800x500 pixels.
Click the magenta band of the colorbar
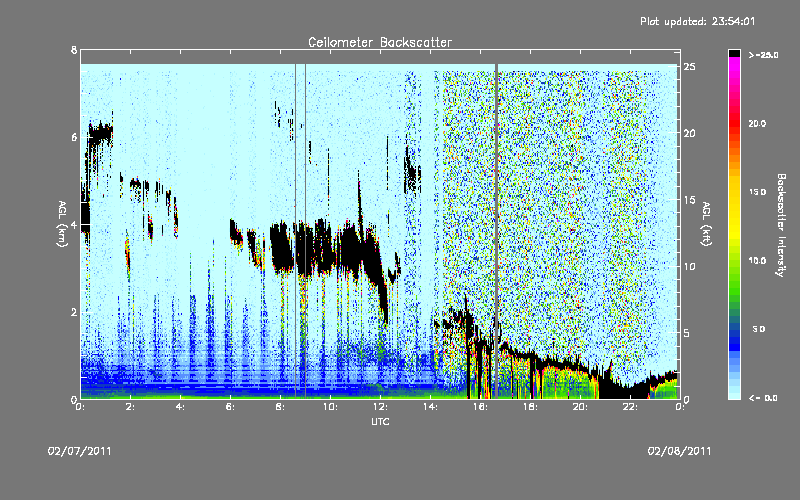tap(734, 66)
